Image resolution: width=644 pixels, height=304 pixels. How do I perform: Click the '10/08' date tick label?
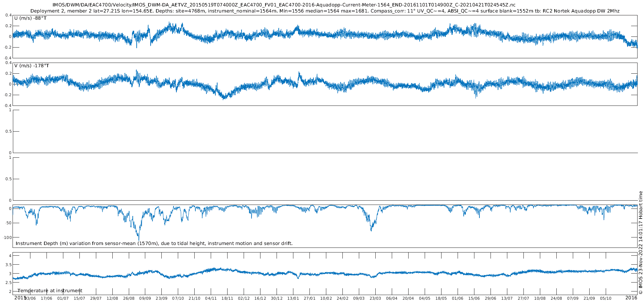pyautogui.click(x=540, y=298)
